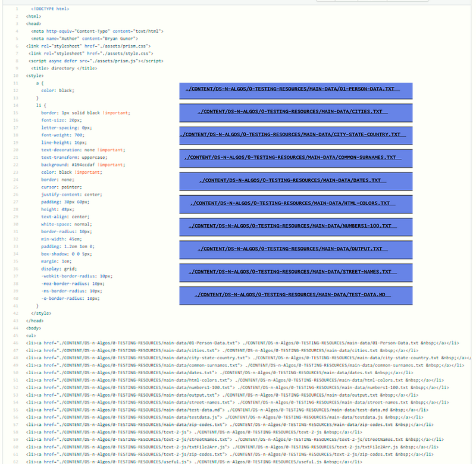Click line number 62
Image resolution: width=476 pixels, height=464 pixels.
(15, 462)
